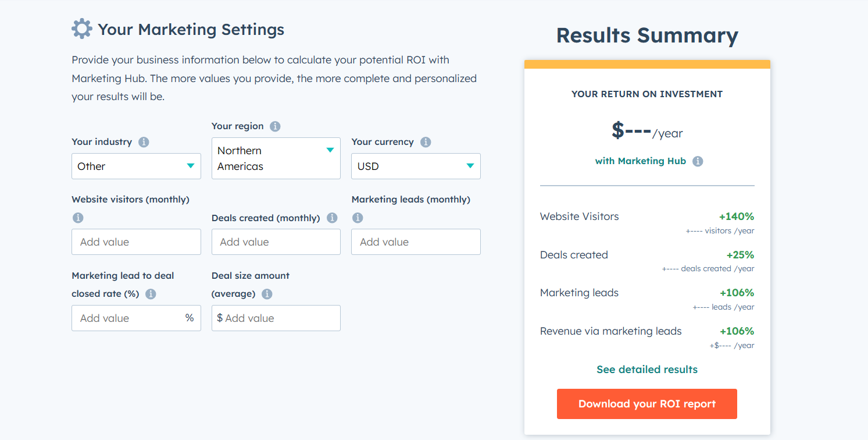Open the currency dropdown set to USD
The image size is (868, 440).
pos(416,166)
